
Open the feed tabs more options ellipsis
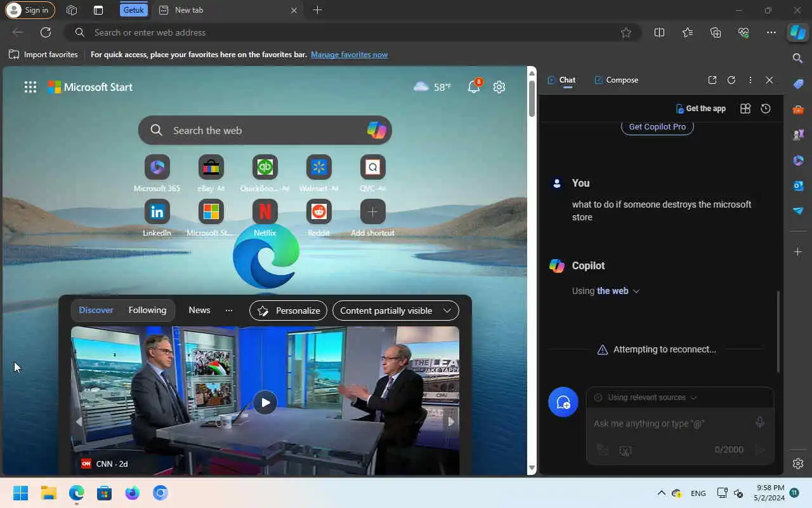(x=229, y=311)
